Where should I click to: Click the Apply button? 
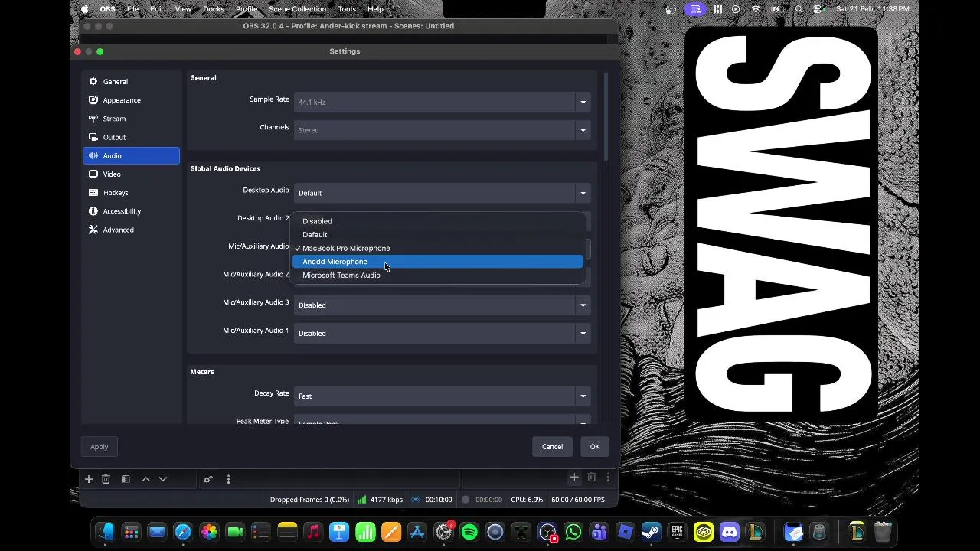[x=100, y=447]
